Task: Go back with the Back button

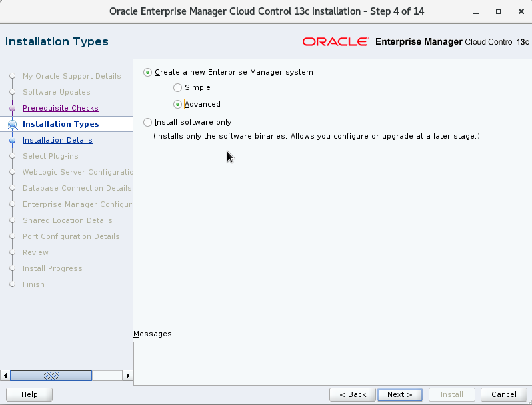Action: 353,394
